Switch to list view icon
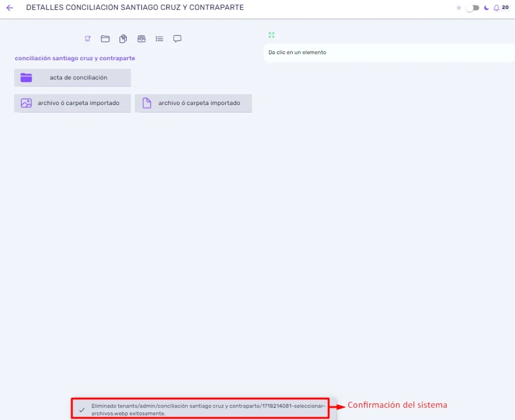 click(159, 39)
